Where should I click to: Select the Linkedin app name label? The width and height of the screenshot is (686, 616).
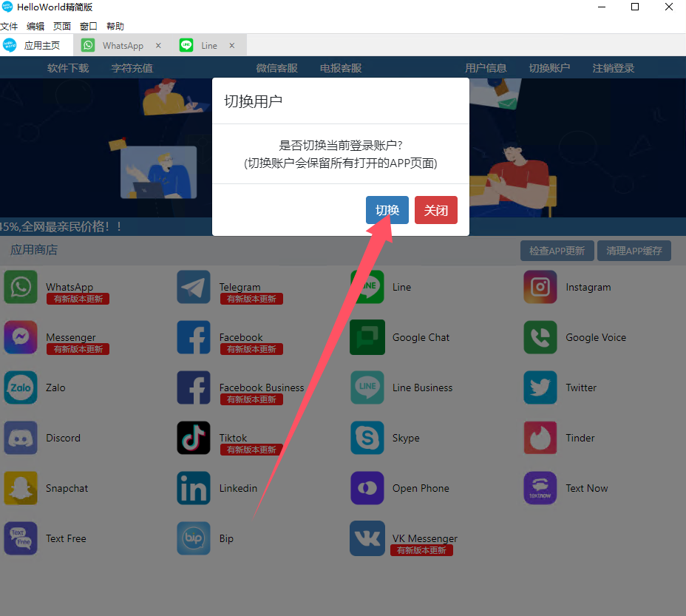click(x=239, y=488)
